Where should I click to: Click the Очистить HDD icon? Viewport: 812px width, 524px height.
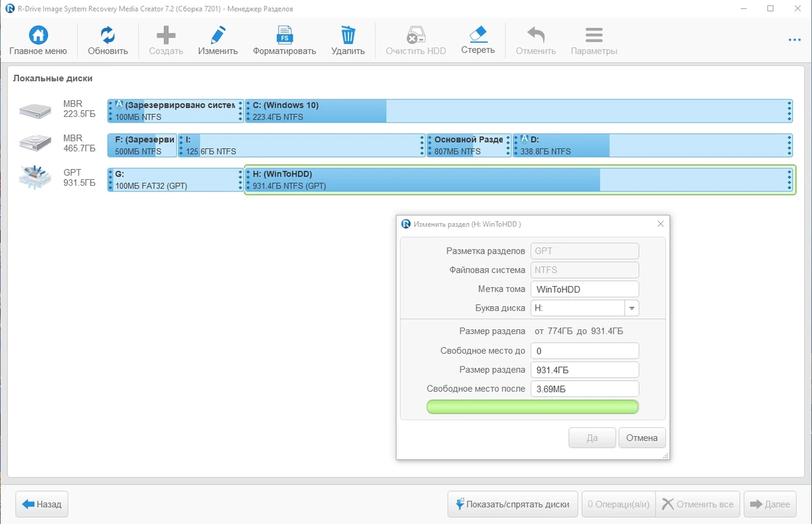coord(415,35)
